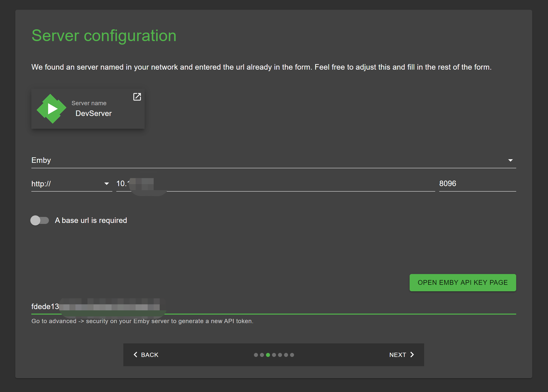This screenshot has width=548, height=392.
Task: Click the left chevron beside Back
Action: pyautogui.click(x=135, y=355)
